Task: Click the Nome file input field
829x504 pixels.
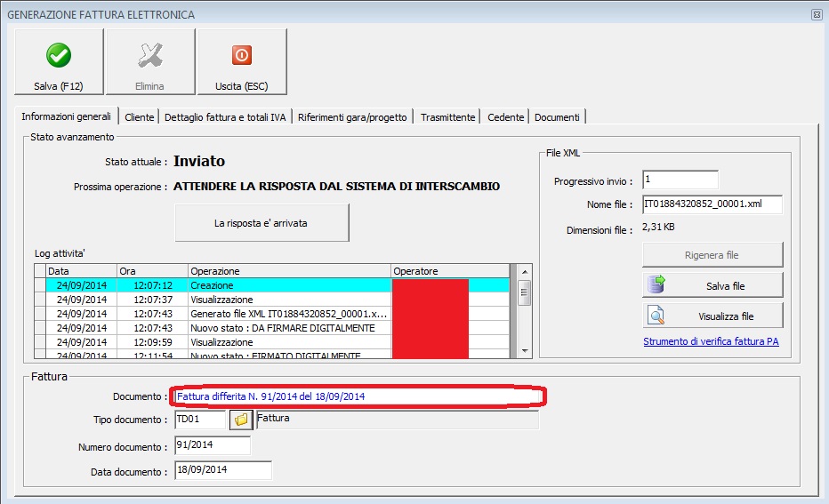Action: pos(712,204)
